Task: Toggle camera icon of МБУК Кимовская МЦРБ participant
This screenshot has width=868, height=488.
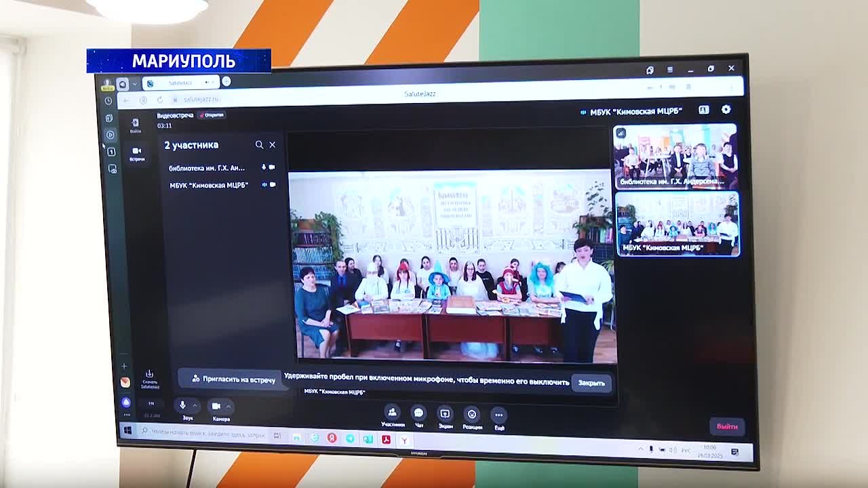Action: click(x=273, y=184)
